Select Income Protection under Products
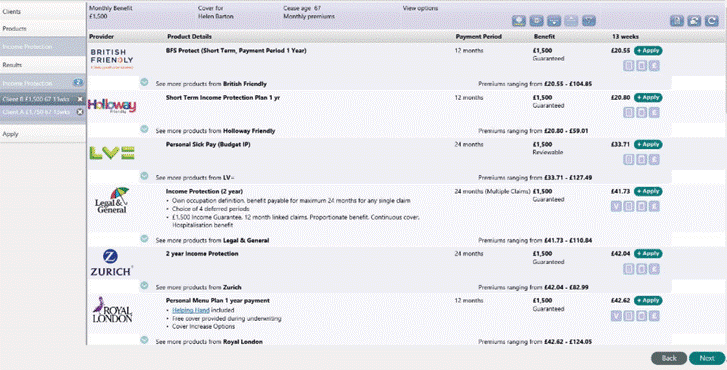This screenshot has width=727, height=370. coord(43,47)
